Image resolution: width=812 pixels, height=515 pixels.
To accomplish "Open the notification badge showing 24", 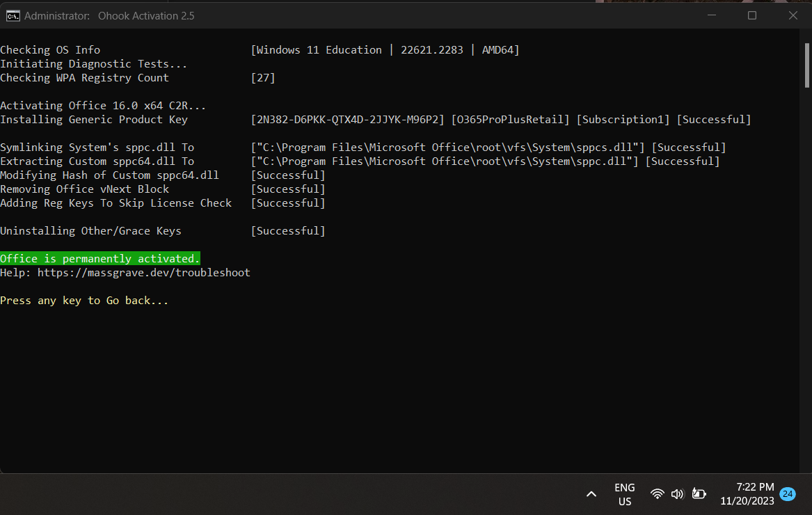I will pyautogui.click(x=788, y=493).
